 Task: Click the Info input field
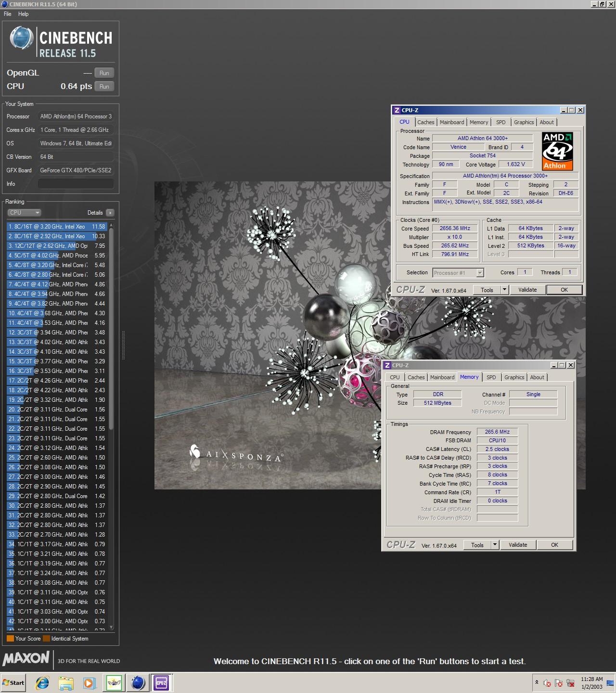[76, 184]
